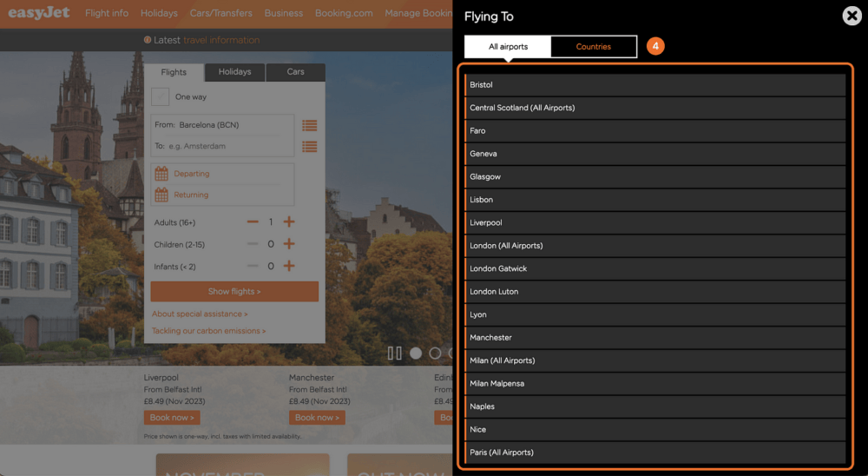This screenshot has width=868, height=476.
Task: Select Bristol from the airport list
Action: 655,85
